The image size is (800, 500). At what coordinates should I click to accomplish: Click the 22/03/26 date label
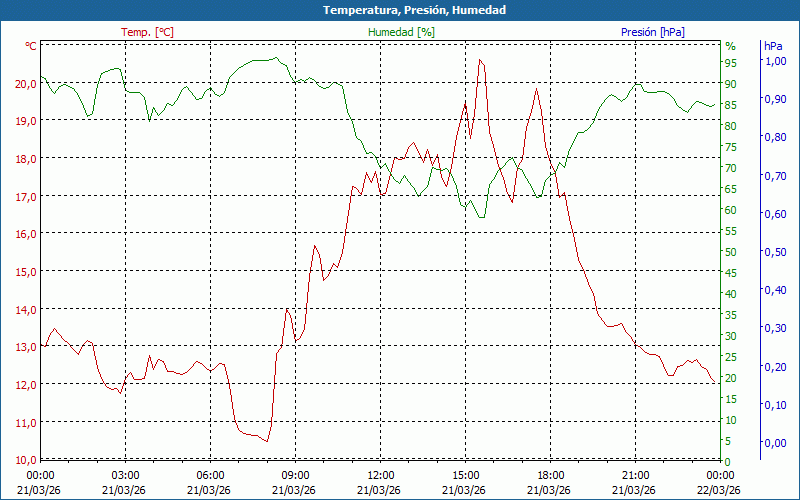pos(720,490)
